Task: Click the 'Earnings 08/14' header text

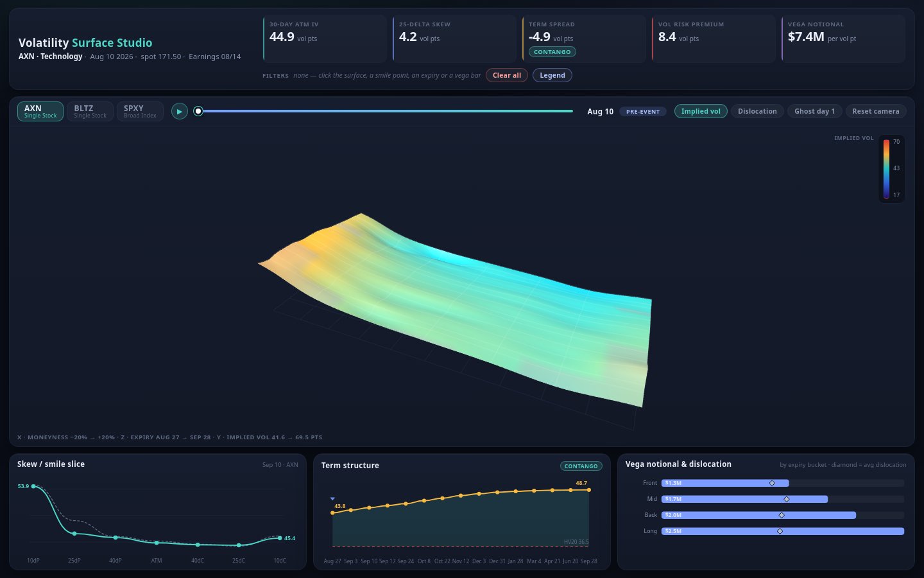Action: [215, 57]
